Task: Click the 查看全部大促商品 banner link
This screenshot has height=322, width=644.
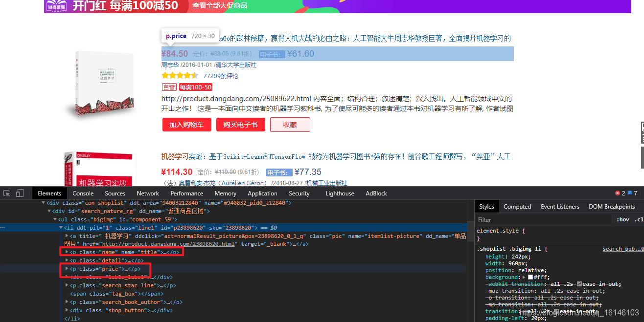Action: [220, 5]
